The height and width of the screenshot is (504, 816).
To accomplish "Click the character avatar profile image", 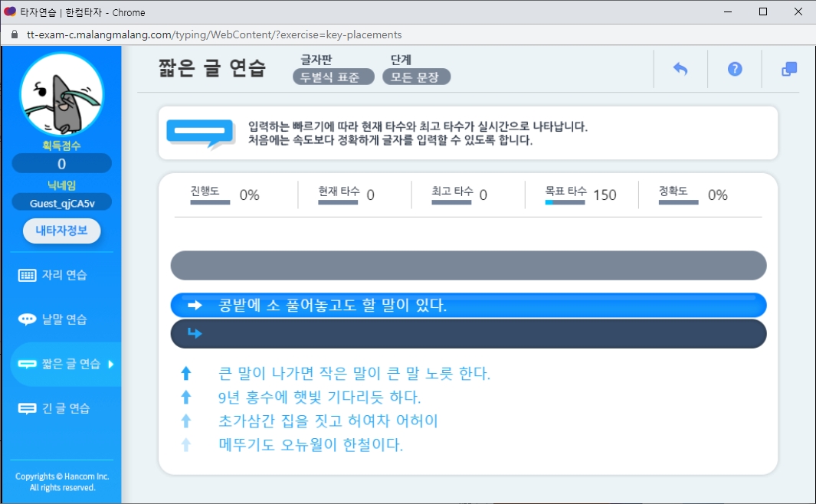I will coord(61,93).
